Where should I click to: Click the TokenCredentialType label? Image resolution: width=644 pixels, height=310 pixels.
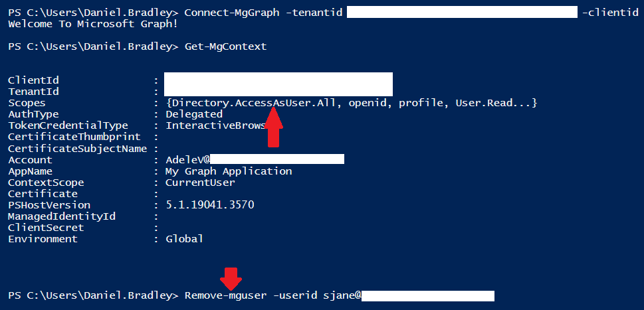click(68, 126)
